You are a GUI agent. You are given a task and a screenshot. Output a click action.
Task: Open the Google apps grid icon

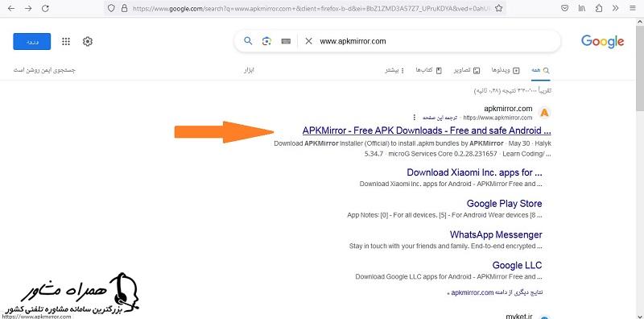66,41
